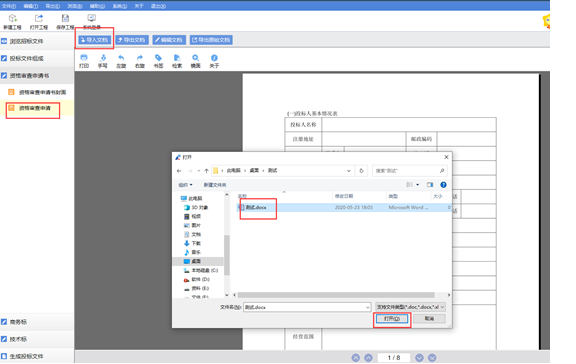Click the 打开工程 open project icon
The width and height of the screenshot is (576, 364).
point(39,18)
